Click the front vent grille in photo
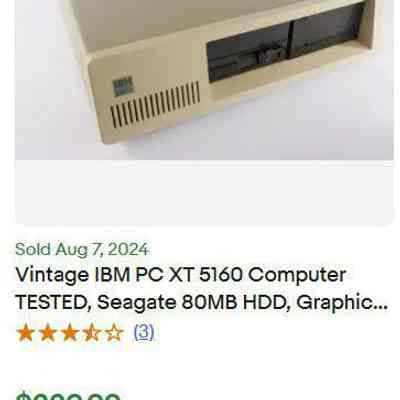Screen dimensions: 400x400 coord(155,105)
